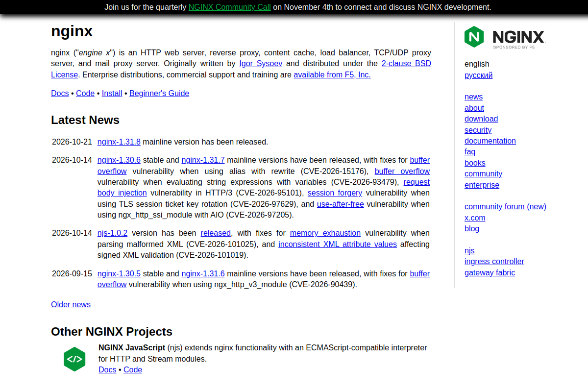
Task: Open nginx-1.30.5 stable release link
Action: 119,273
